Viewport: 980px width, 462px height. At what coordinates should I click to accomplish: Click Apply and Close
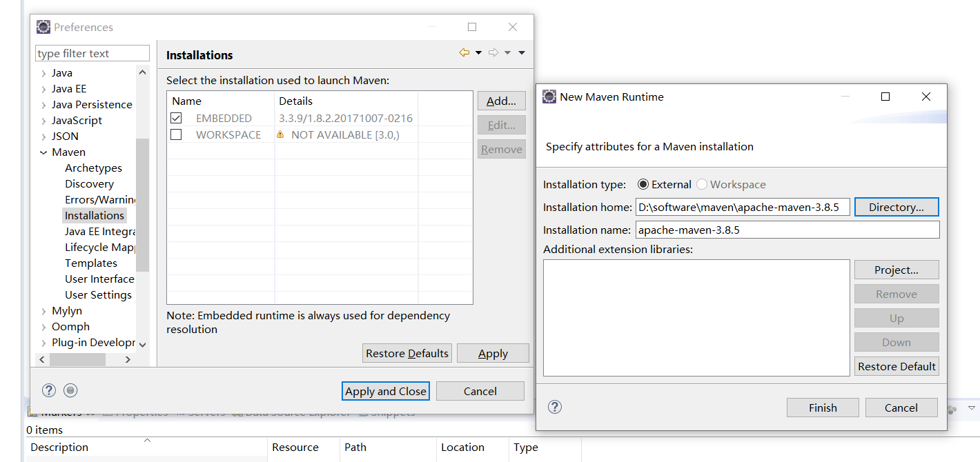pos(385,391)
